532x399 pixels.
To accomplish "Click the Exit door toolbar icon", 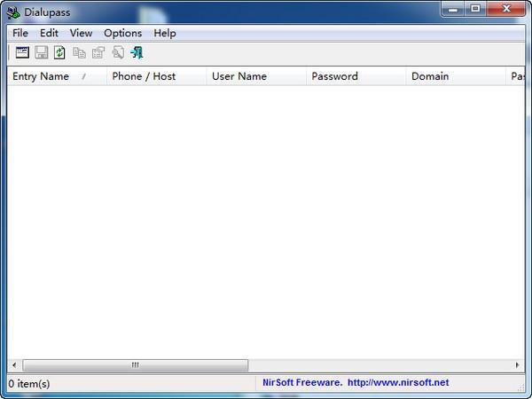I will pyautogui.click(x=137, y=52).
